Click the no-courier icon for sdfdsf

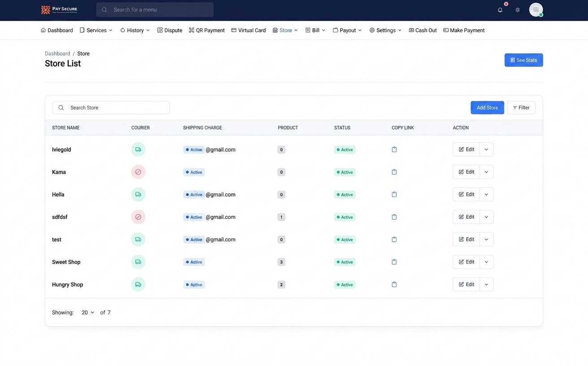pos(138,217)
